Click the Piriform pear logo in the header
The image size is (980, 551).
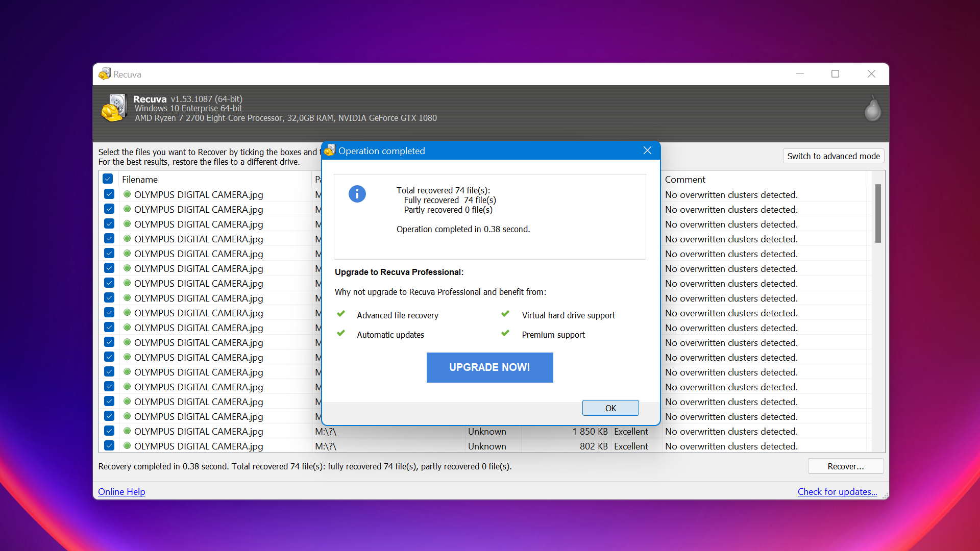pyautogui.click(x=872, y=108)
